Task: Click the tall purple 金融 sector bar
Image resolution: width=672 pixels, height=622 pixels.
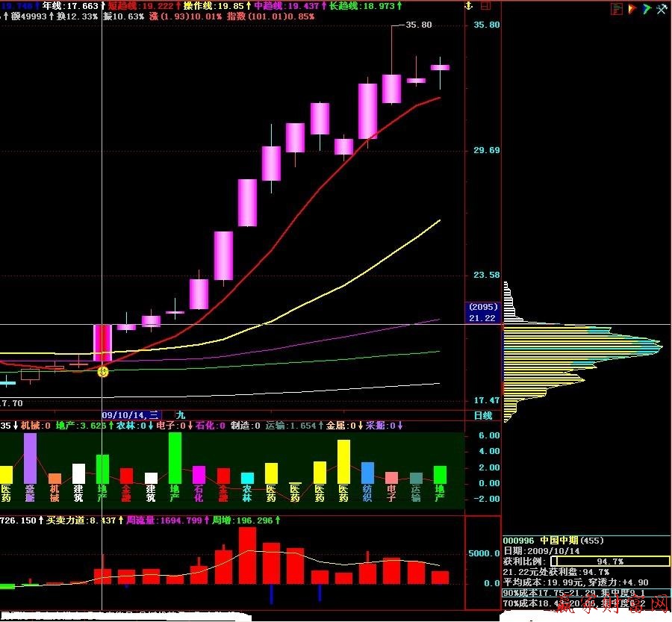Action: click(x=30, y=458)
